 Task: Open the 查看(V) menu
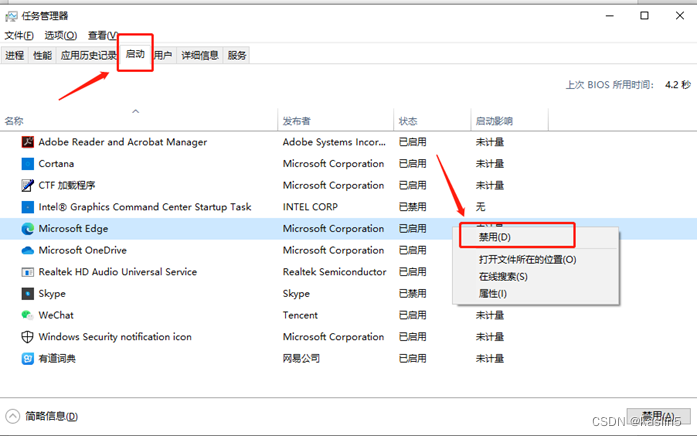point(103,35)
